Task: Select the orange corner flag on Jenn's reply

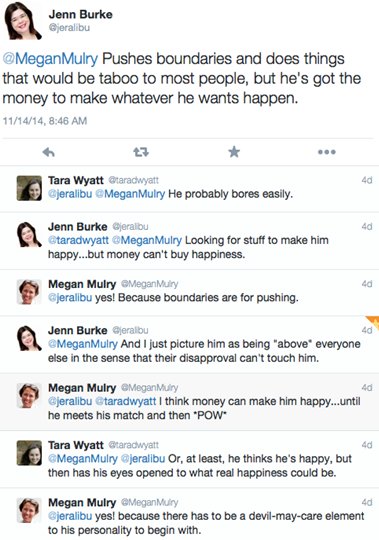Action: tap(373, 323)
